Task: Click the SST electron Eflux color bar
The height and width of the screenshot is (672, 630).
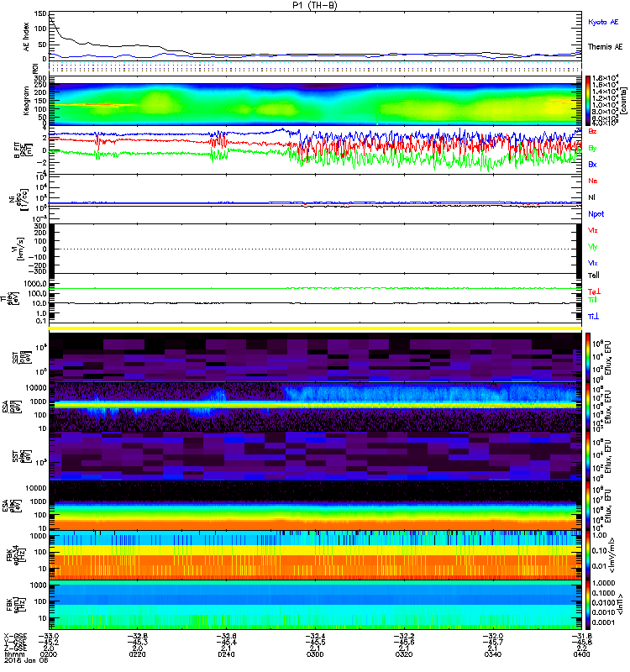Action: 588,456
